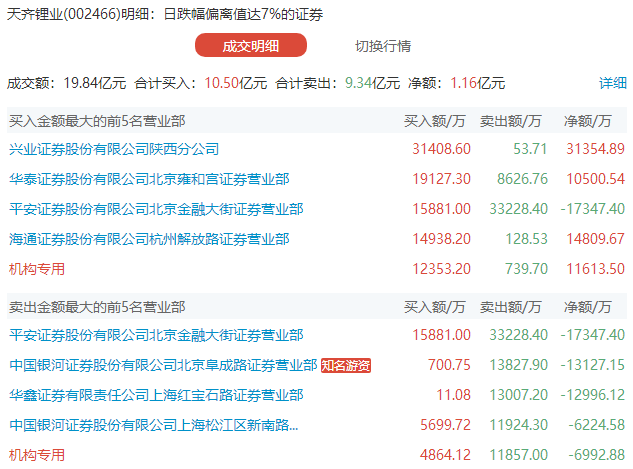The width and height of the screenshot is (633, 469).
Task: Open 中国银河证券上海松江区新南路 link
Action: (153, 425)
